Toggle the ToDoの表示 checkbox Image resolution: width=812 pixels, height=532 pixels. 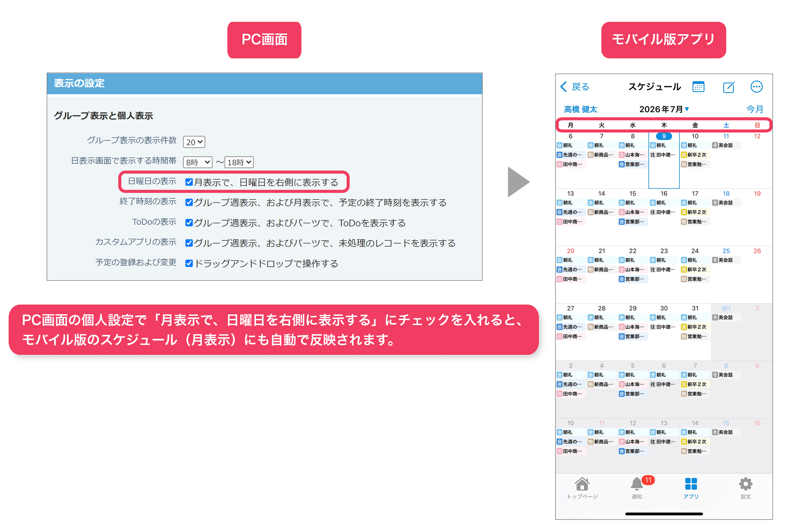[189, 223]
